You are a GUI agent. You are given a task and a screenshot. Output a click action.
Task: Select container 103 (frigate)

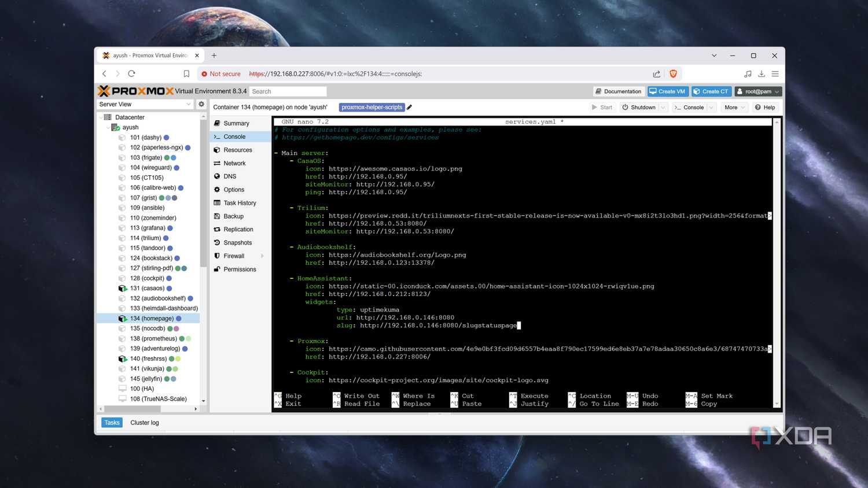[146, 158]
